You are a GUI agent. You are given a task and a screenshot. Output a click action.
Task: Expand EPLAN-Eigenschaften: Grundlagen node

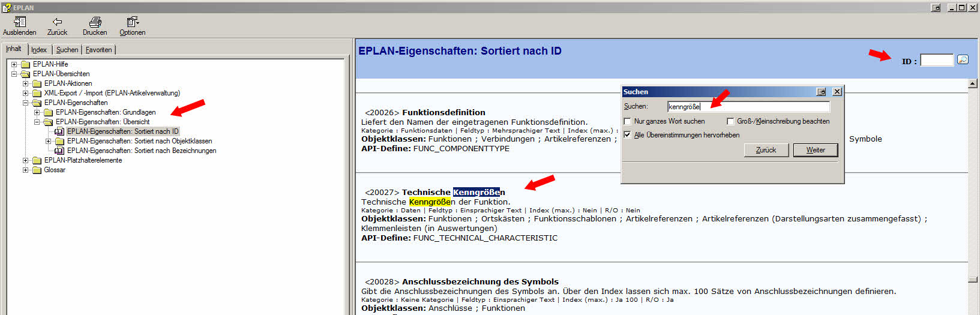tap(37, 112)
